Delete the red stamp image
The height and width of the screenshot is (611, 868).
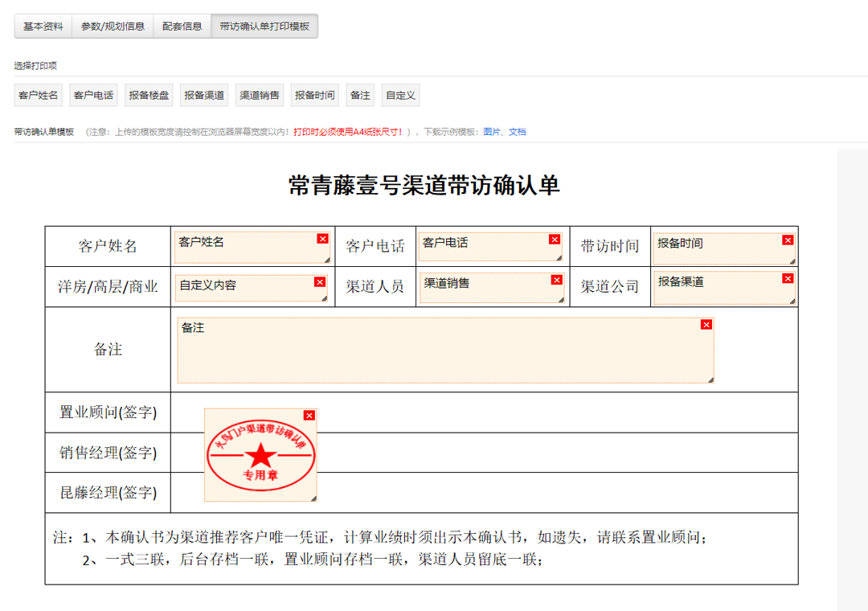[x=309, y=416]
